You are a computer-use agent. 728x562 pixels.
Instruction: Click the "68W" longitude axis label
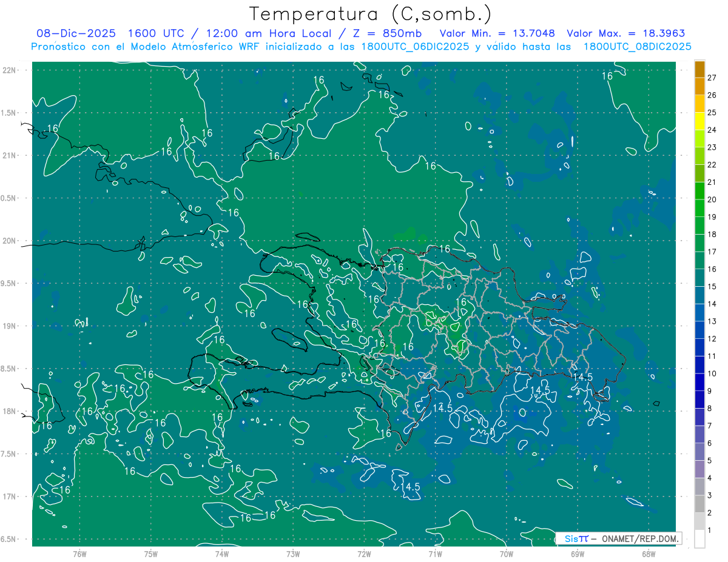tap(649, 554)
